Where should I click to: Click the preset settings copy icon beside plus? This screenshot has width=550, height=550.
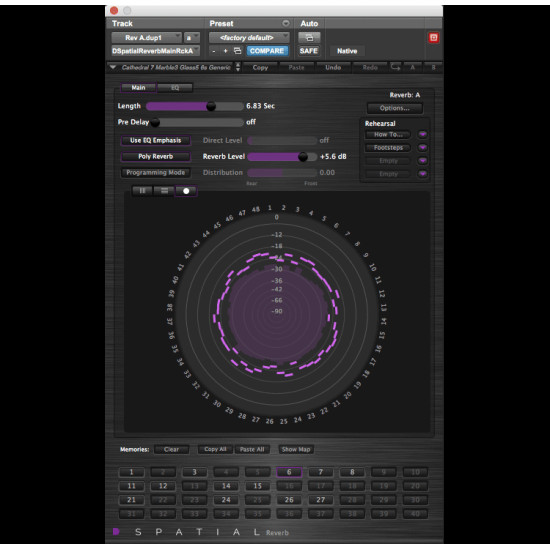coord(237,51)
